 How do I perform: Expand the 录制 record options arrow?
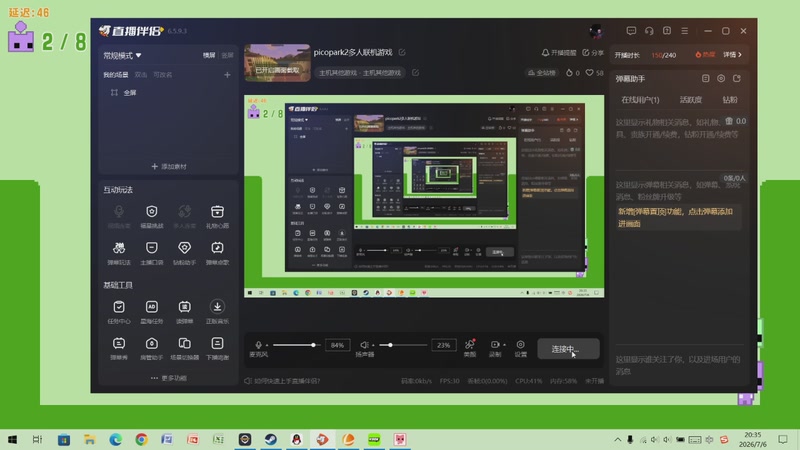coord(504,345)
